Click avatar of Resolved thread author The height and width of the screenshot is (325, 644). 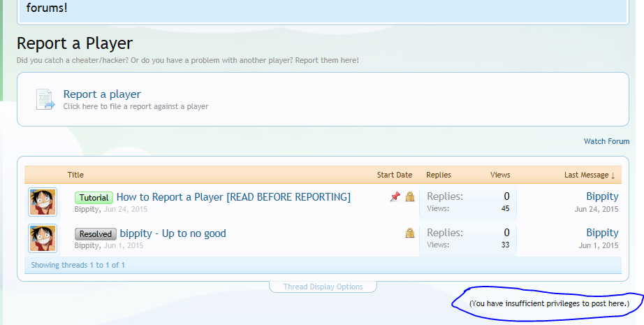click(x=43, y=238)
